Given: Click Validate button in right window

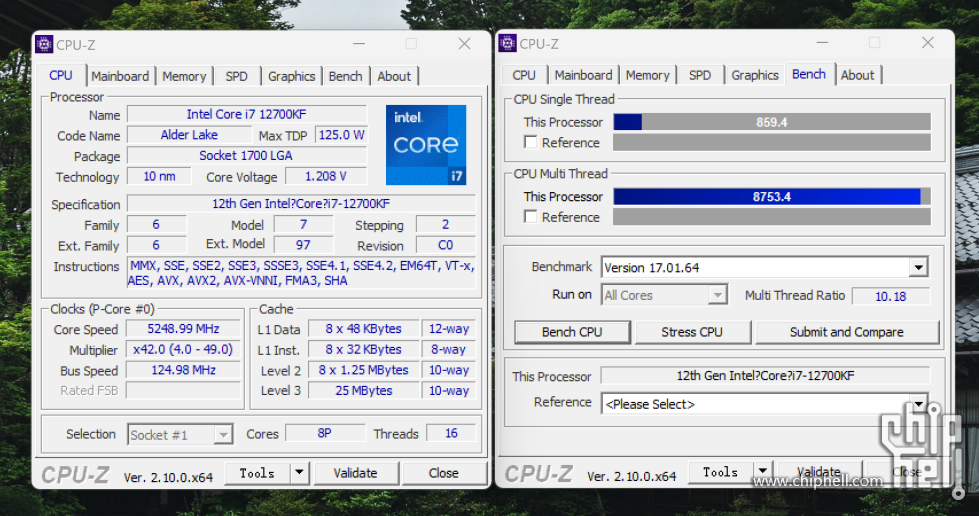Looking at the screenshot, I should pos(819,472).
